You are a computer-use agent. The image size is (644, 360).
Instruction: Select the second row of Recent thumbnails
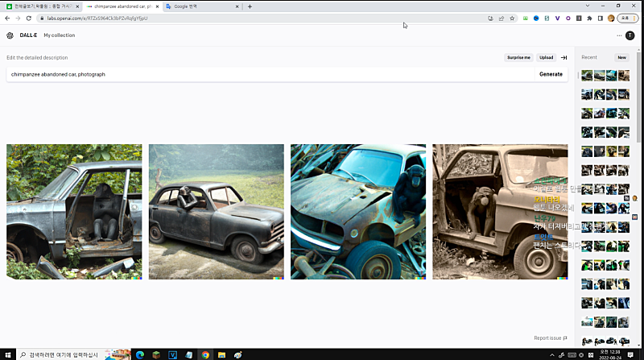pos(605,94)
